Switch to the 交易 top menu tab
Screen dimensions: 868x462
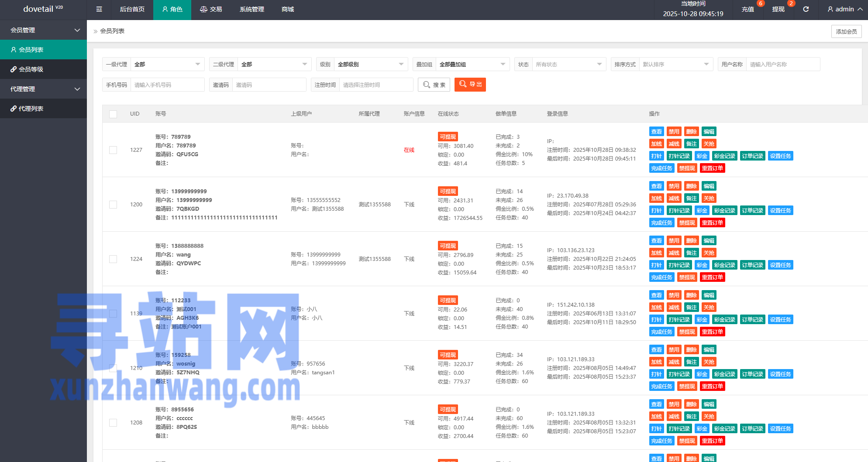[x=211, y=9]
